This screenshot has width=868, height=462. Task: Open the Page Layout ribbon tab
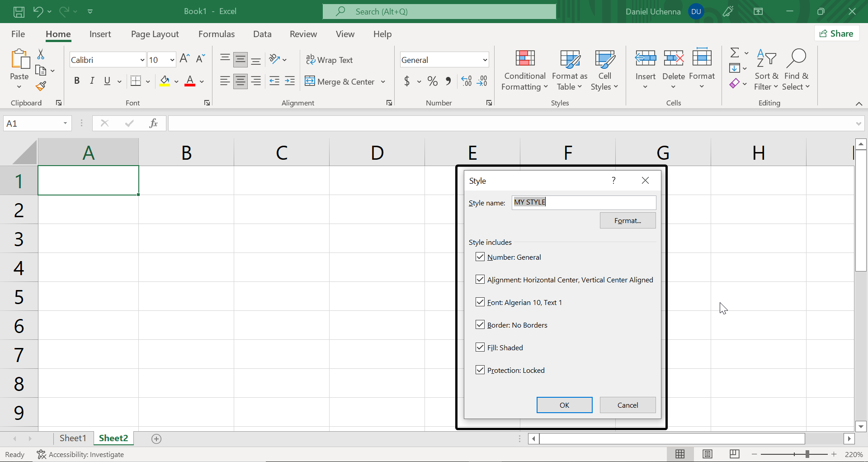coord(155,34)
